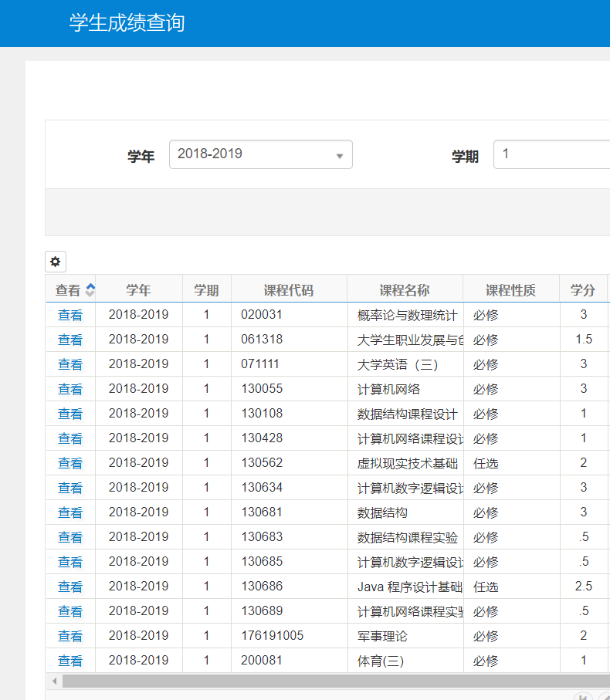Select course code 130562 cell
Screen dimensions: 610x700
pos(290,463)
